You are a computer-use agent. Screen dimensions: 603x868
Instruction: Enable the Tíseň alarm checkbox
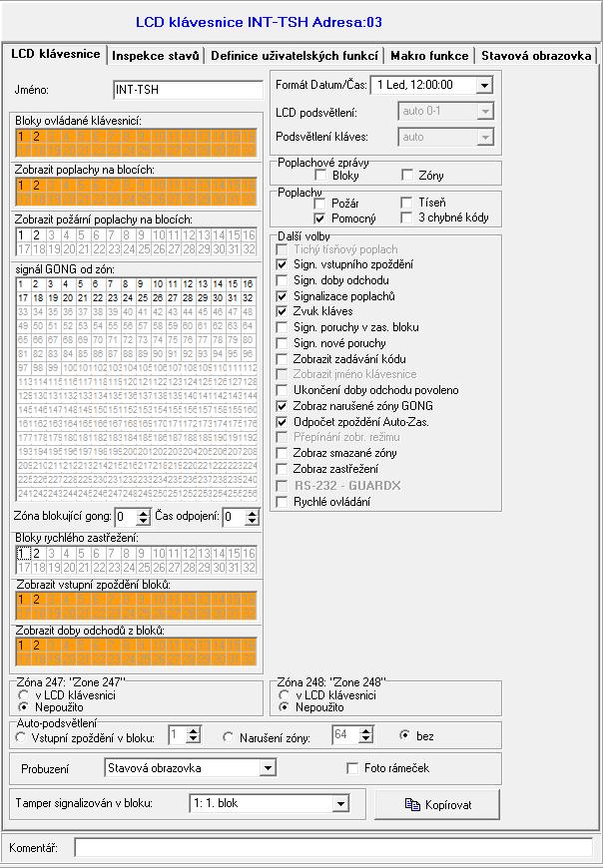pyautogui.click(x=406, y=203)
